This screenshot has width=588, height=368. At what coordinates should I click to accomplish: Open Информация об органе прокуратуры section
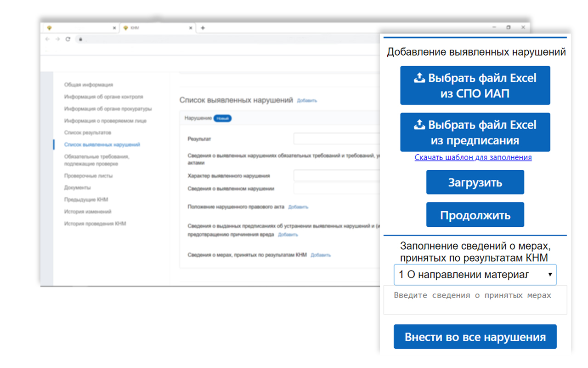tap(108, 109)
